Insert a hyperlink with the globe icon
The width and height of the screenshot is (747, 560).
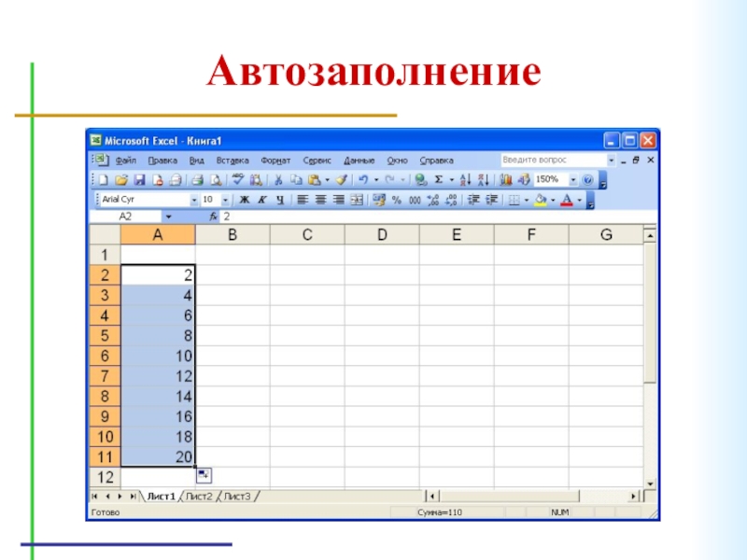[420, 180]
